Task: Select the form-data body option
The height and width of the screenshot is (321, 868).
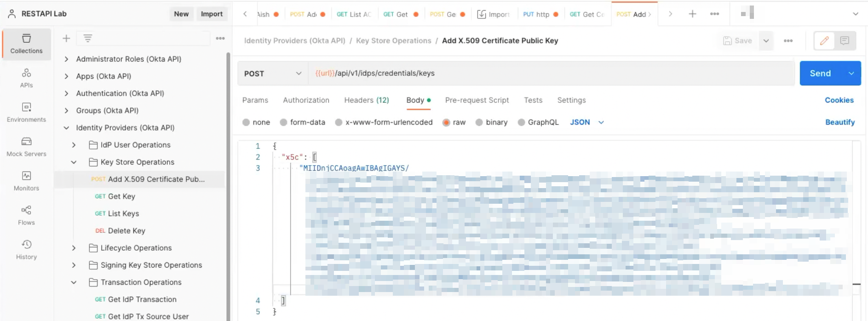Action: (284, 122)
